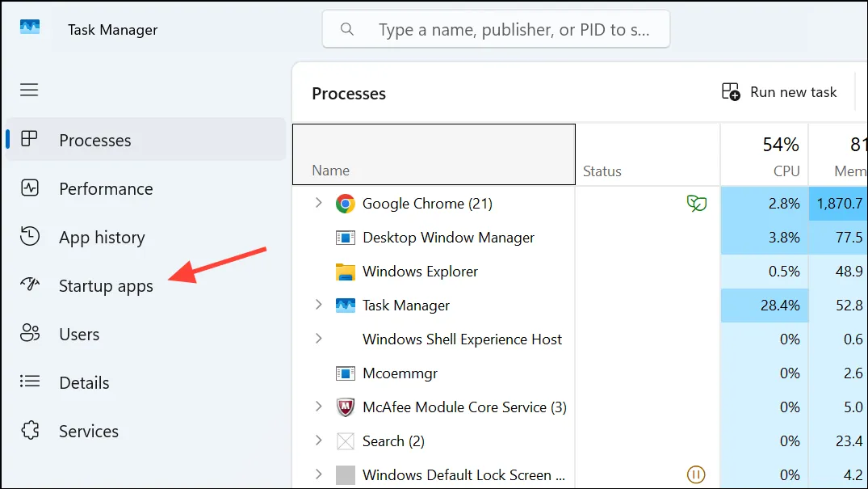Sort processes by Name column
Image resolution: width=868 pixels, height=489 pixels.
click(434, 154)
